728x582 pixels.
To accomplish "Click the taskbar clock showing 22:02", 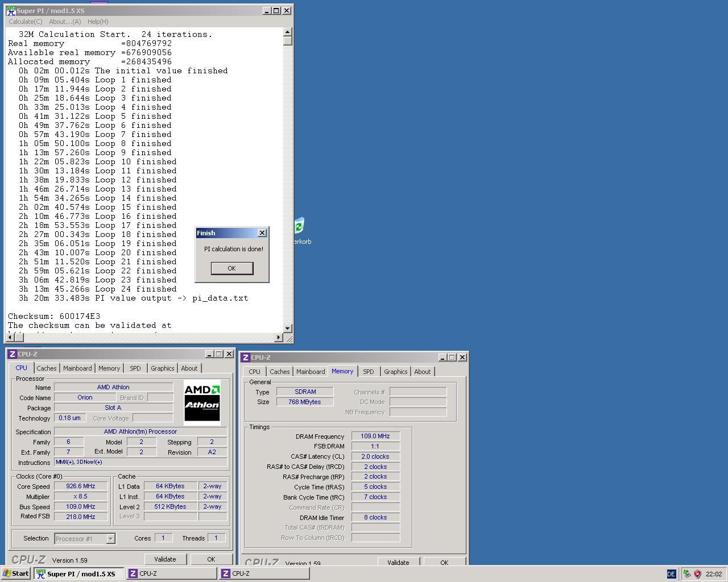I will (x=714, y=574).
